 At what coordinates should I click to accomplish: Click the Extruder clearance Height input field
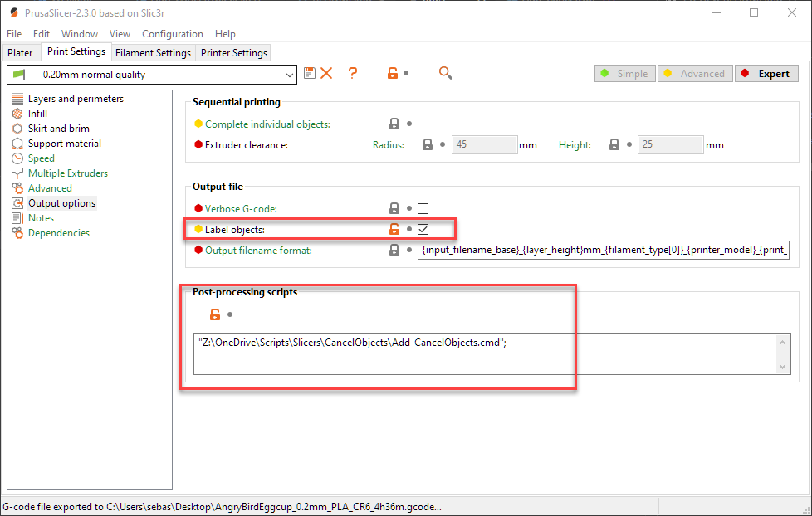coord(671,144)
